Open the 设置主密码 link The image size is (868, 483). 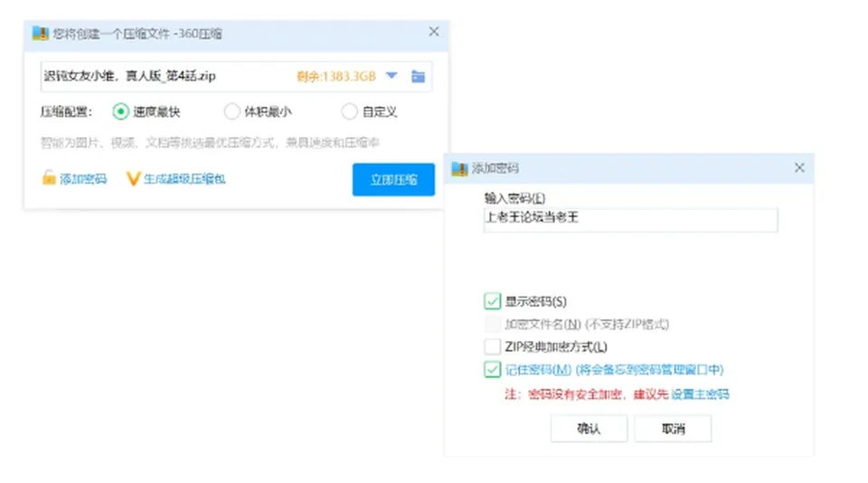point(700,394)
